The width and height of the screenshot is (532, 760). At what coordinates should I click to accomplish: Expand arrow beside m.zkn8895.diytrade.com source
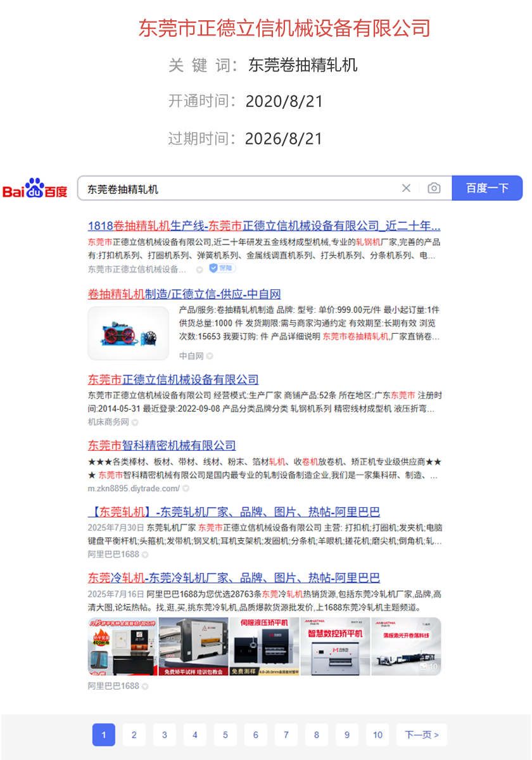point(186,489)
